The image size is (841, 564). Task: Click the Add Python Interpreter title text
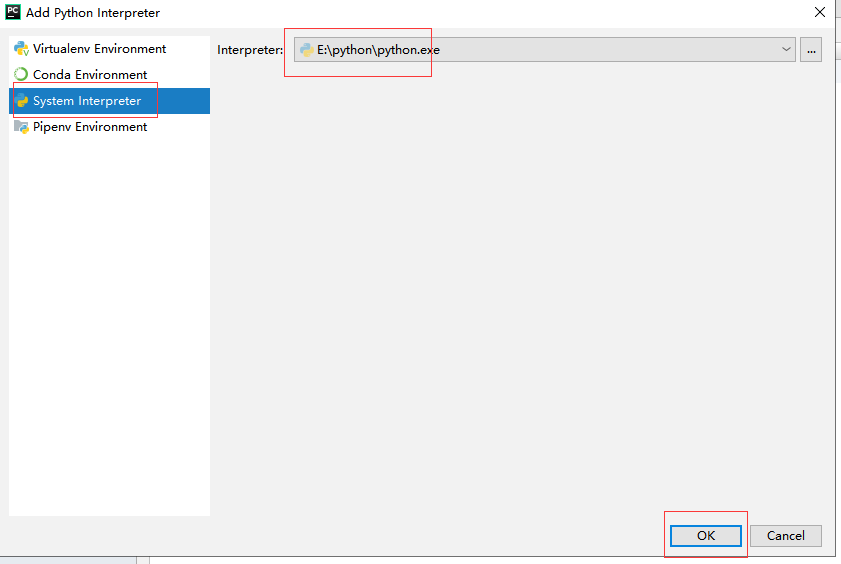(93, 13)
